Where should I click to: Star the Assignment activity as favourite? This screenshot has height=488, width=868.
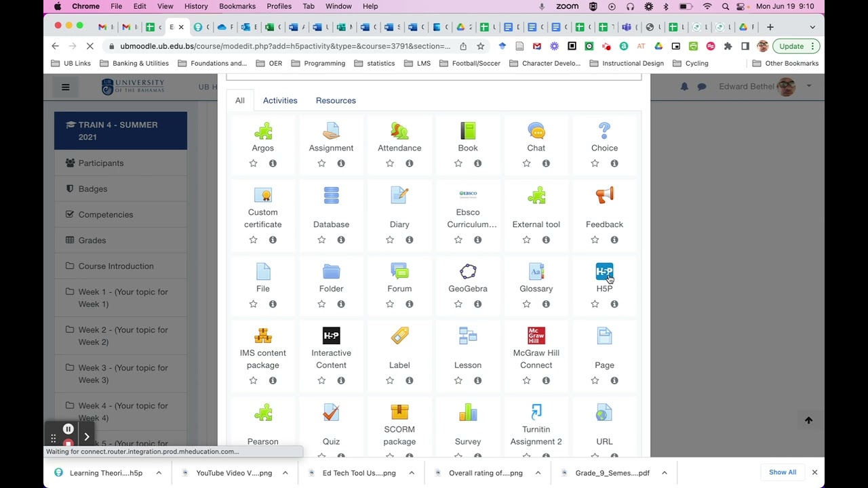pos(321,163)
